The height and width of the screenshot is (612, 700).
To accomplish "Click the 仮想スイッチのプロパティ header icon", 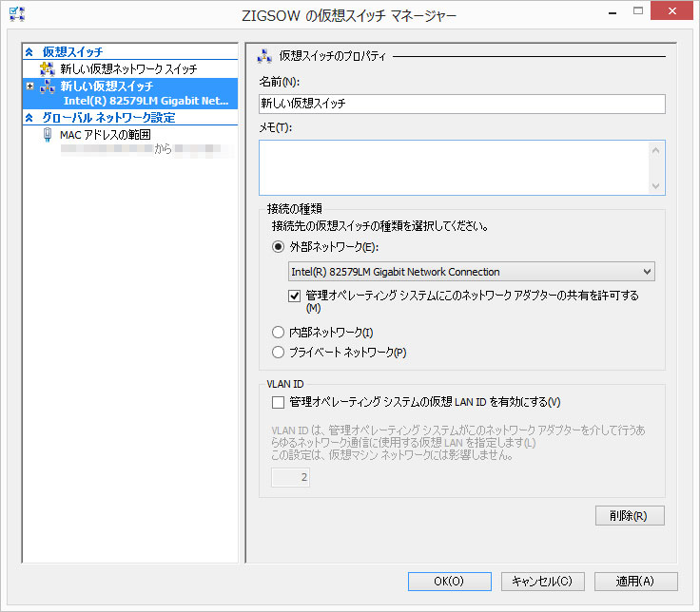I will click(x=264, y=56).
